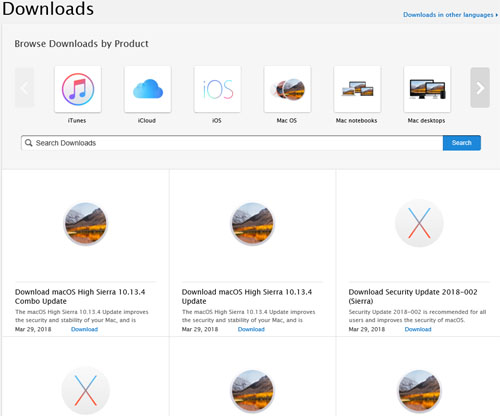500x416 pixels.
Task: Choose the Mac OS product icon
Action: [x=287, y=89]
